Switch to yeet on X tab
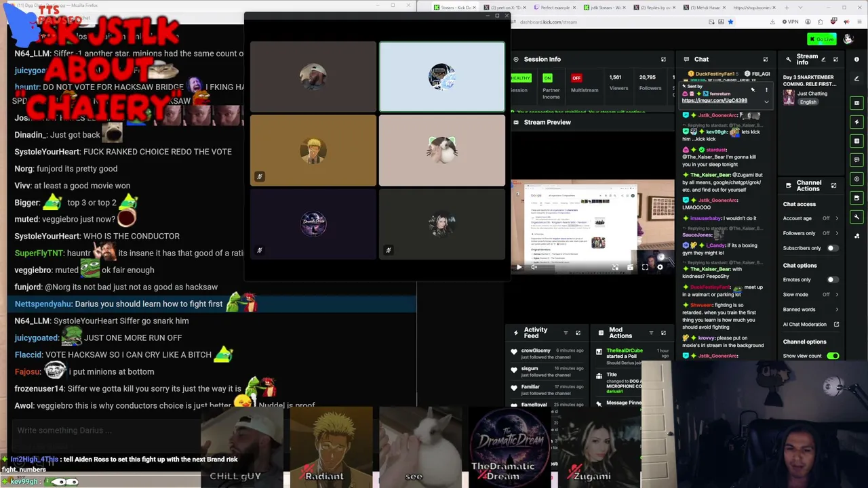The height and width of the screenshot is (488, 868). point(506,7)
